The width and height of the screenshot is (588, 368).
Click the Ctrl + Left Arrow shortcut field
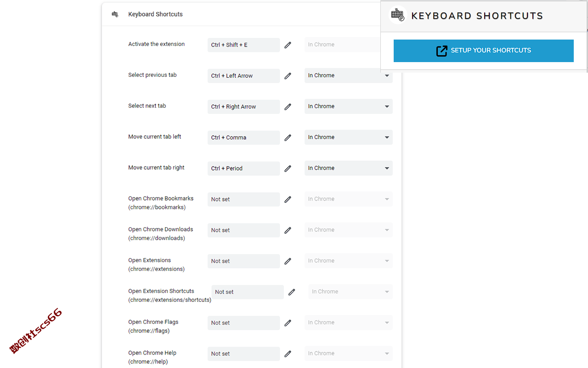243,76
